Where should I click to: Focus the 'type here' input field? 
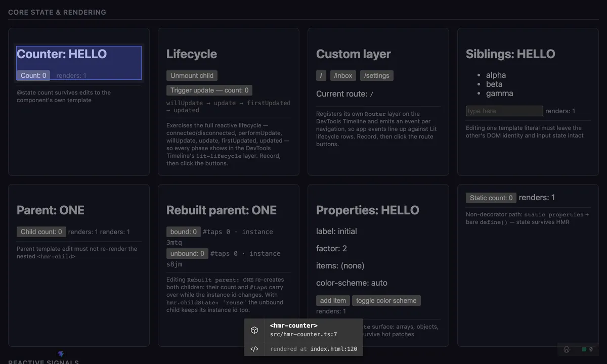click(504, 111)
